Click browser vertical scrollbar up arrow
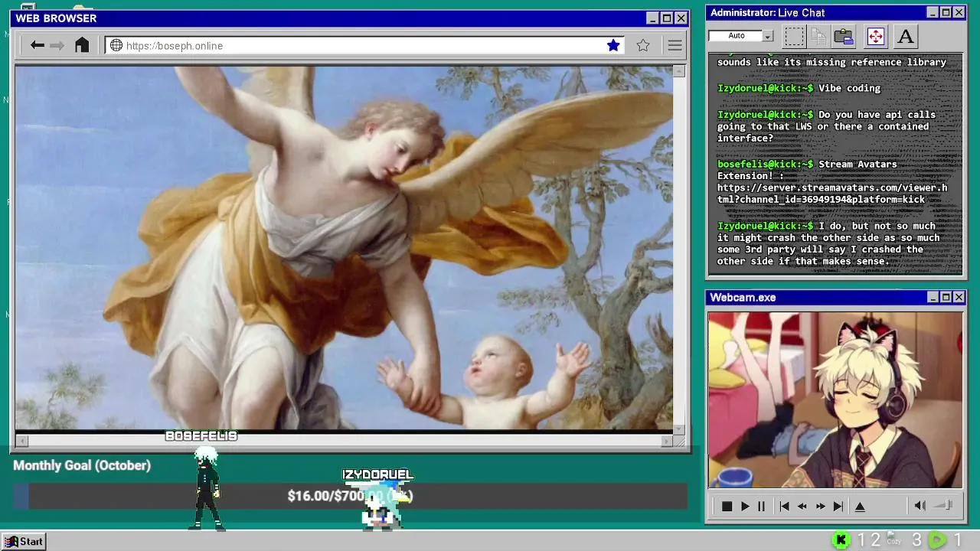 click(679, 71)
